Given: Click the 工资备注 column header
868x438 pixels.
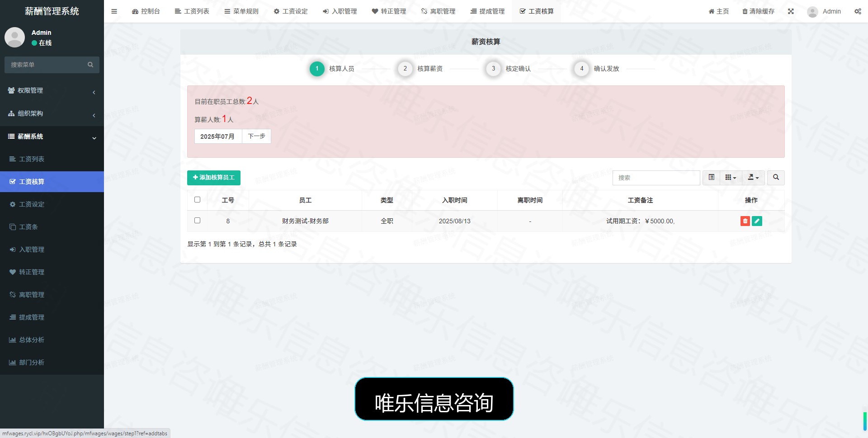Looking at the screenshot, I should coord(640,200).
